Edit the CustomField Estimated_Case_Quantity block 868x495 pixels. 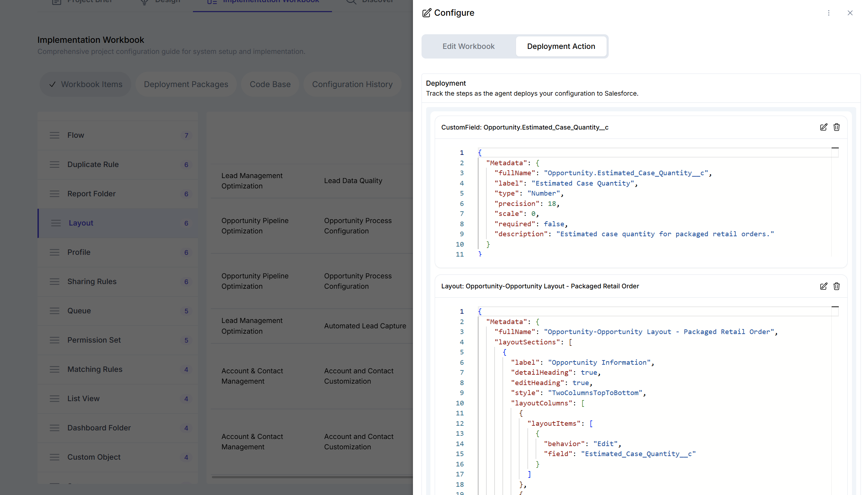823,127
